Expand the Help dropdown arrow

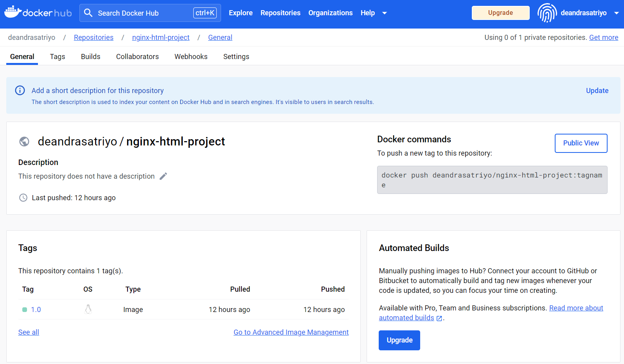pos(385,13)
